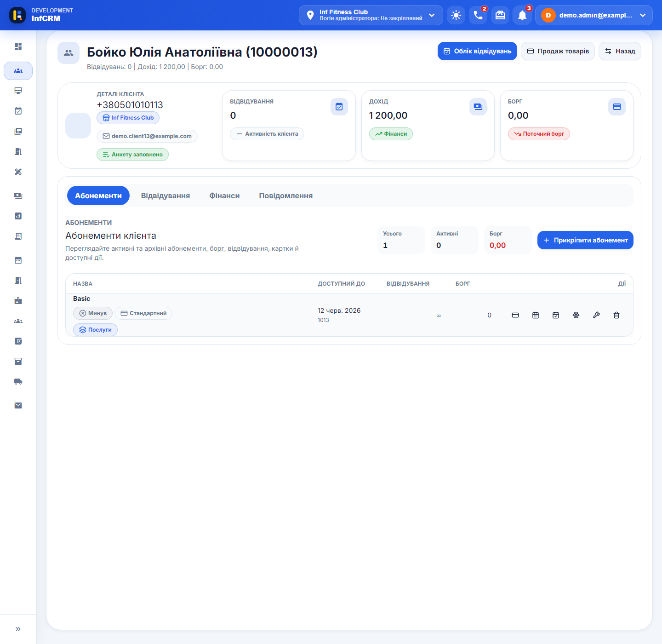Click the phone number +380501010113

(130, 105)
